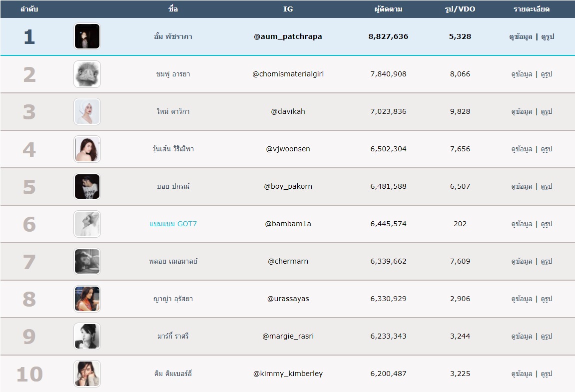The width and height of the screenshot is (575, 392).
Task: Select the @chomismaterialgirl IG handle
Action: pos(288,74)
